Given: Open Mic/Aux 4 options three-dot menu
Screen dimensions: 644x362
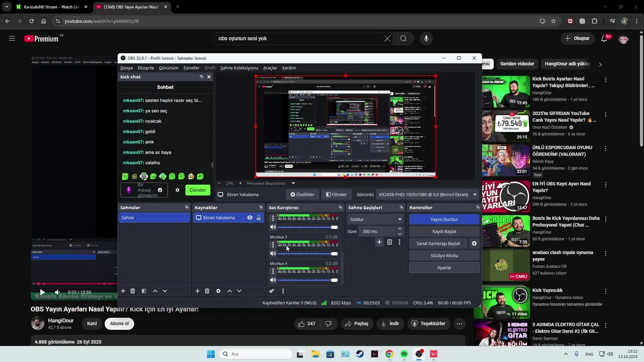Looking at the screenshot, I should [x=273, y=271].
